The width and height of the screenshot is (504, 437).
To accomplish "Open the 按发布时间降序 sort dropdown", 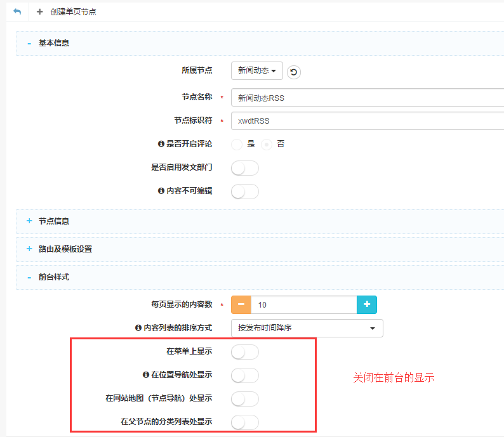I will coord(307,328).
